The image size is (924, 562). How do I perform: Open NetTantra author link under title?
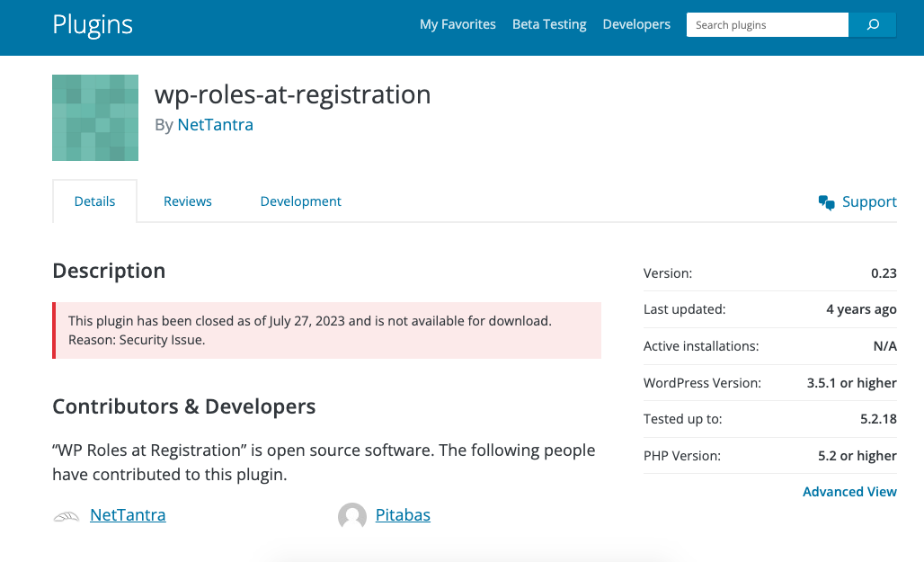click(x=215, y=125)
